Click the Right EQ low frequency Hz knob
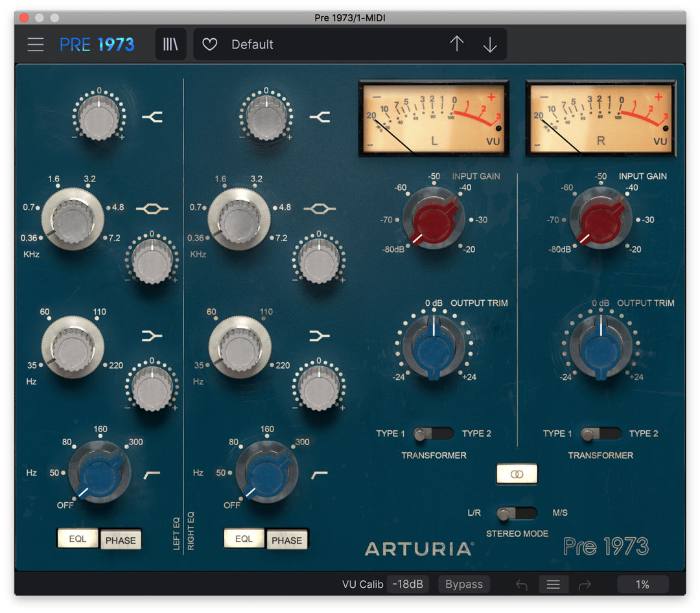This screenshot has width=700, height=613. click(x=240, y=347)
